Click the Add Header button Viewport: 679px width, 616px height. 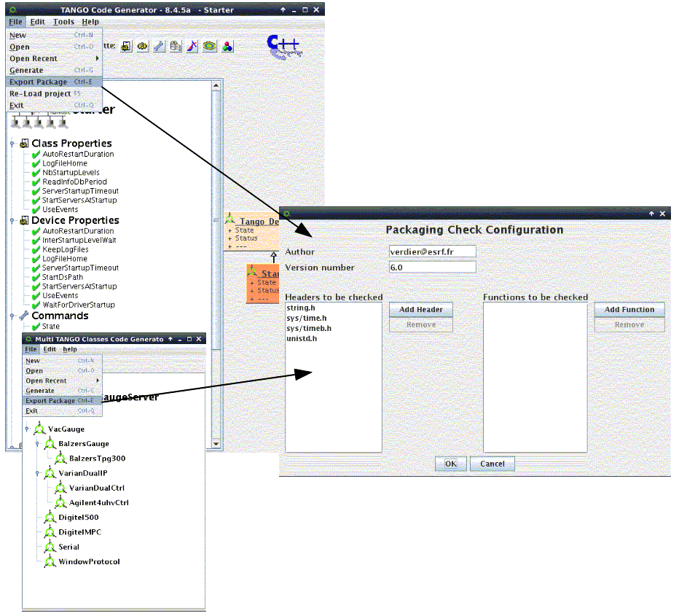point(421,309)
